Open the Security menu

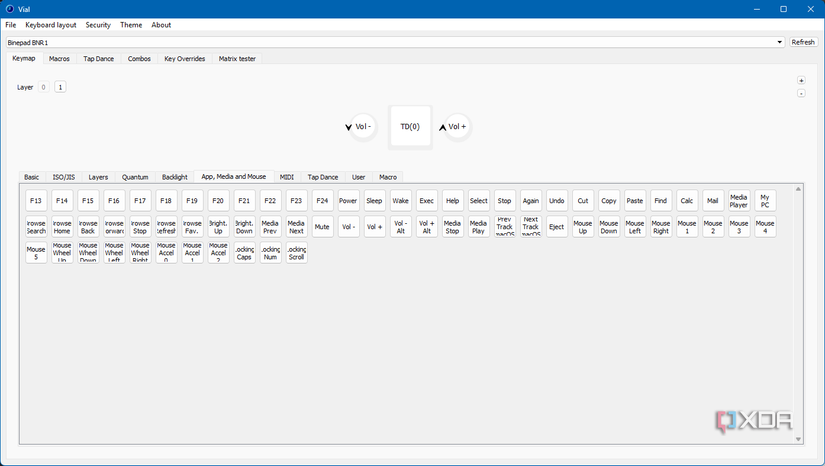pos(98,25)
